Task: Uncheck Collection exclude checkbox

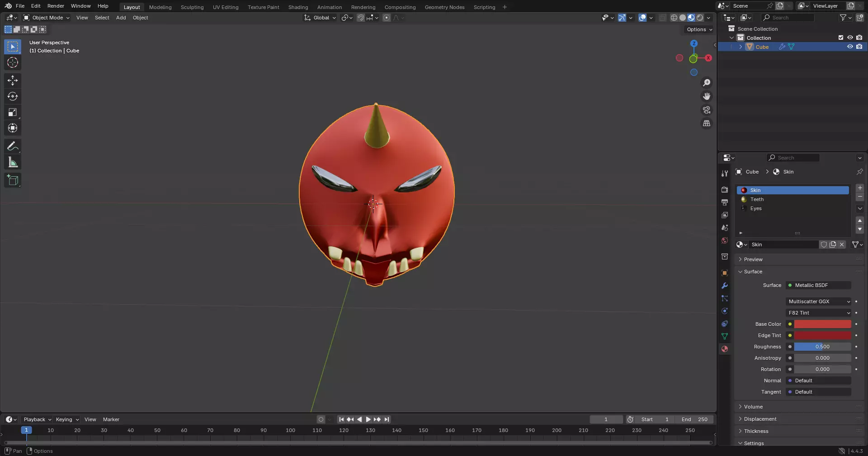Action: tap(841, 38)
